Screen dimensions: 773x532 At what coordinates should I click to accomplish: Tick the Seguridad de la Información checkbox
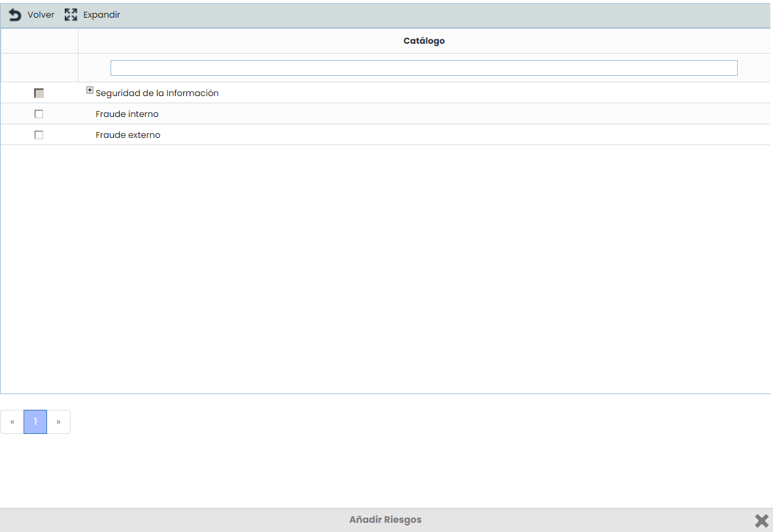pos(39,93)
